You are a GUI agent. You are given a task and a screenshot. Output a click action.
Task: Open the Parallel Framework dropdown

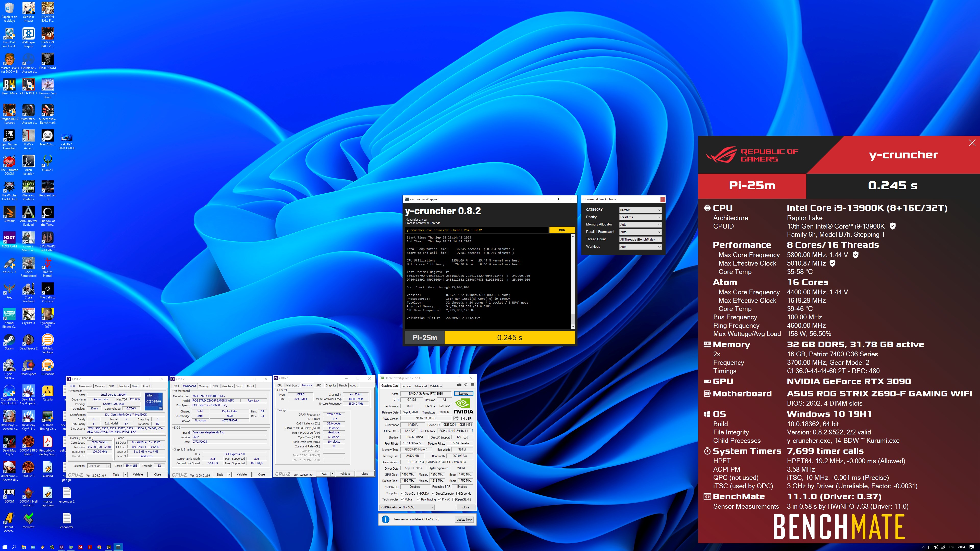(x=640, y=232)
